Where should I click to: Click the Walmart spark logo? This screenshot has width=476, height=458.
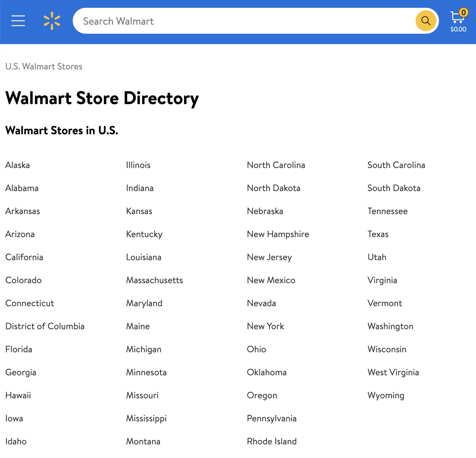[x=52, y=21]
